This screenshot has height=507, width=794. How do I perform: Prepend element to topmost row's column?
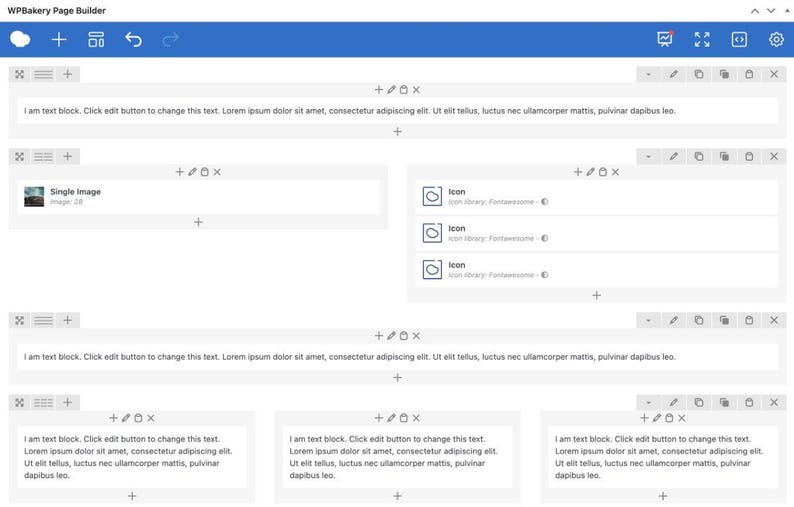(378, 90)
